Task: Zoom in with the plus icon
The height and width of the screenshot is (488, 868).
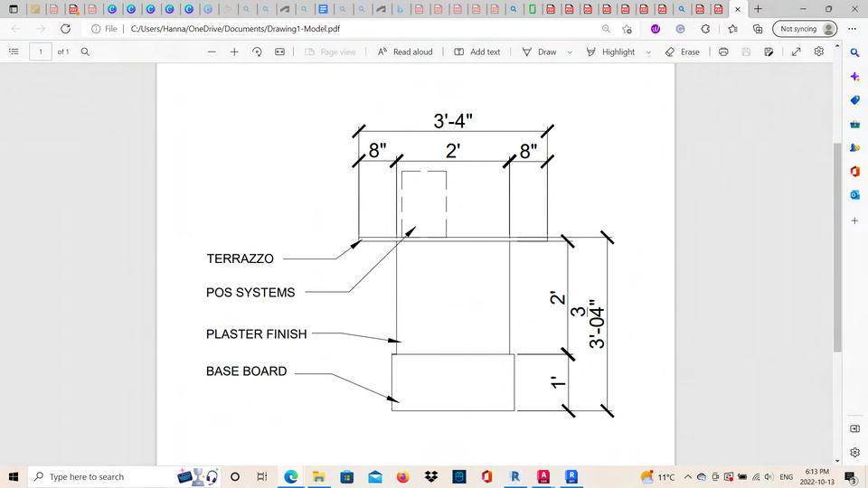Action: [234, 52]
